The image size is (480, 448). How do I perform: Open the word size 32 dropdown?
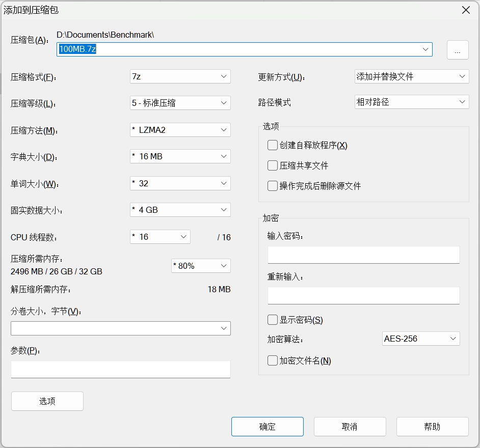pos(180,183)
